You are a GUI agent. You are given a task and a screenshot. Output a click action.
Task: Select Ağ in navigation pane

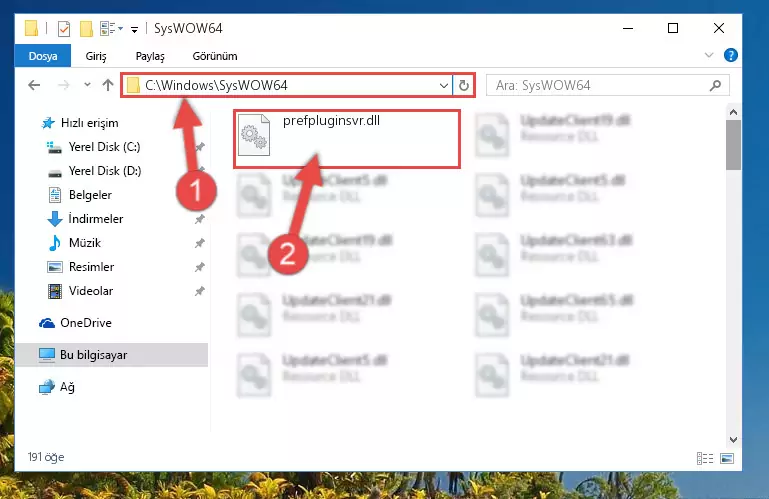click(x=67, y=387)
